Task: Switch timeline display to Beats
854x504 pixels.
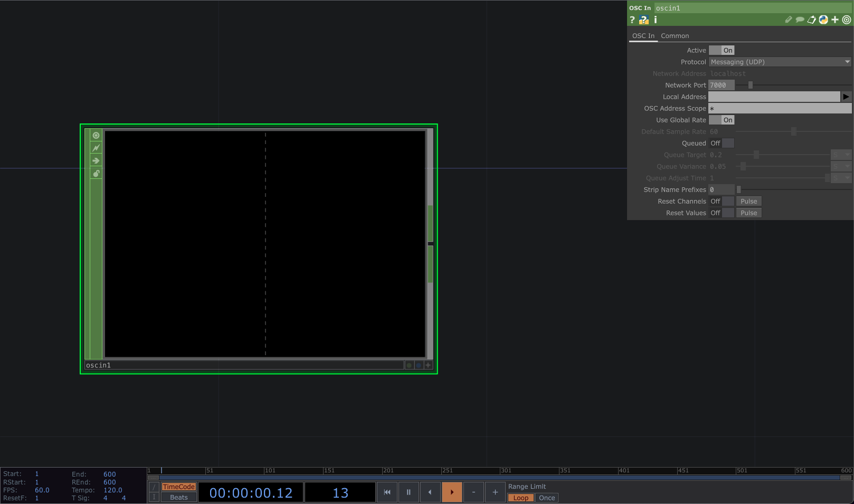Action: tap(179, 497)
